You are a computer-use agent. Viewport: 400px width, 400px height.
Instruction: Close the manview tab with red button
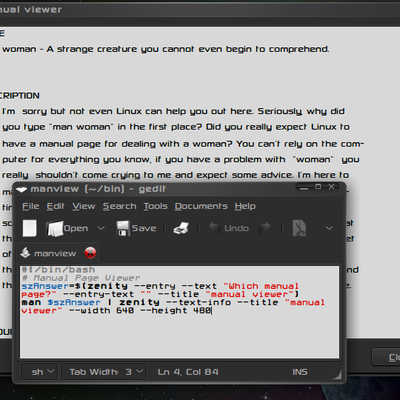point(90,253)
